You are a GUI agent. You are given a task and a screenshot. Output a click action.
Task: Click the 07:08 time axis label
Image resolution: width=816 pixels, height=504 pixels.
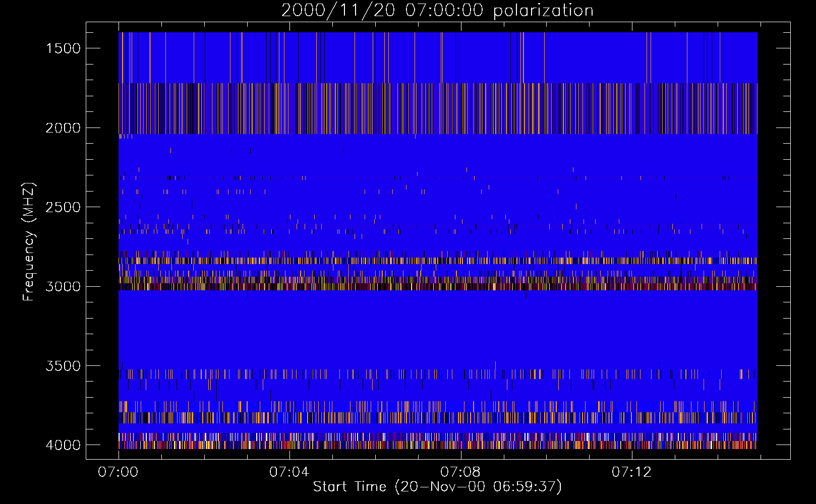click(x=460, y=472)
